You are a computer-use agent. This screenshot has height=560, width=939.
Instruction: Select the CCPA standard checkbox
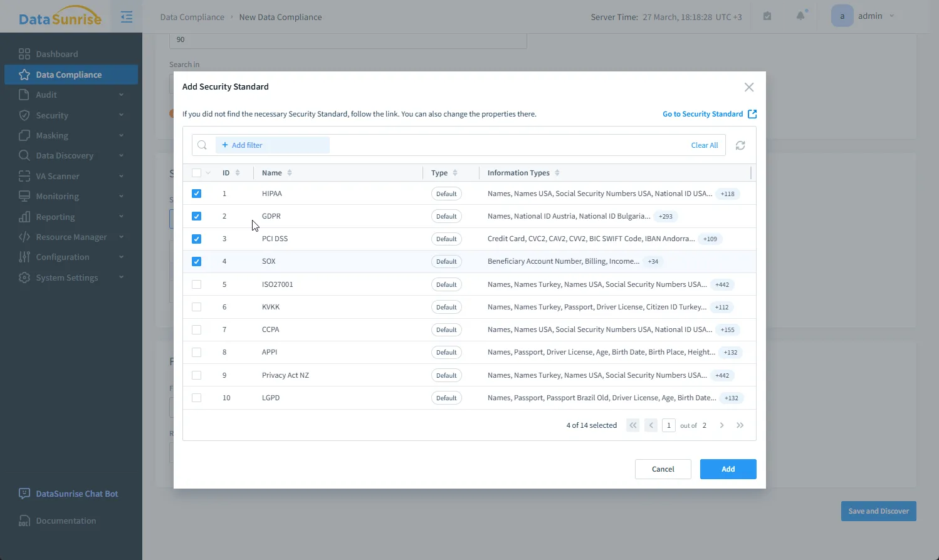(197, 329)
